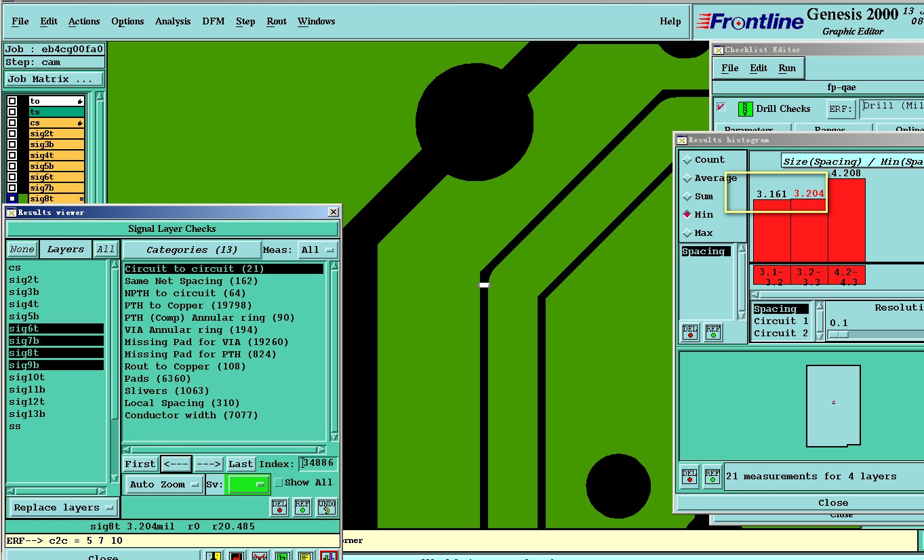The height and width of the screenshot is (560, 924).
Task: Click REF icon beside Spacing list in histogram
Action: pos(713,332)
